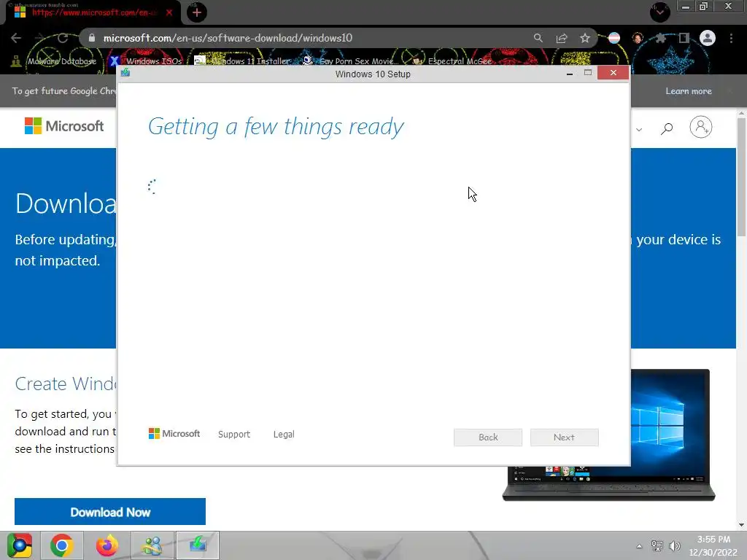The height and width of the screenshot is (560, 747).
Task: Click Support link in Setup window
Action: pyautogui.click(x=234, y=435)
